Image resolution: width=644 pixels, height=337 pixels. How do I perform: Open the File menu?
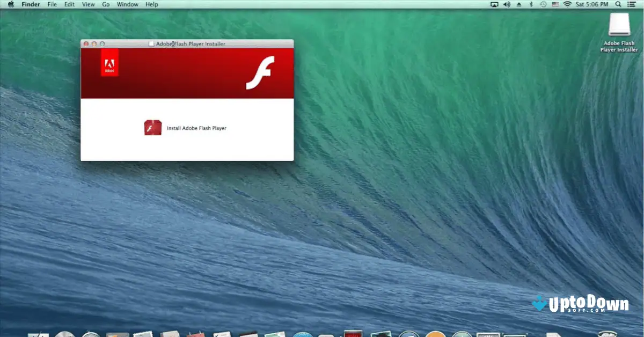click(52, 4)
